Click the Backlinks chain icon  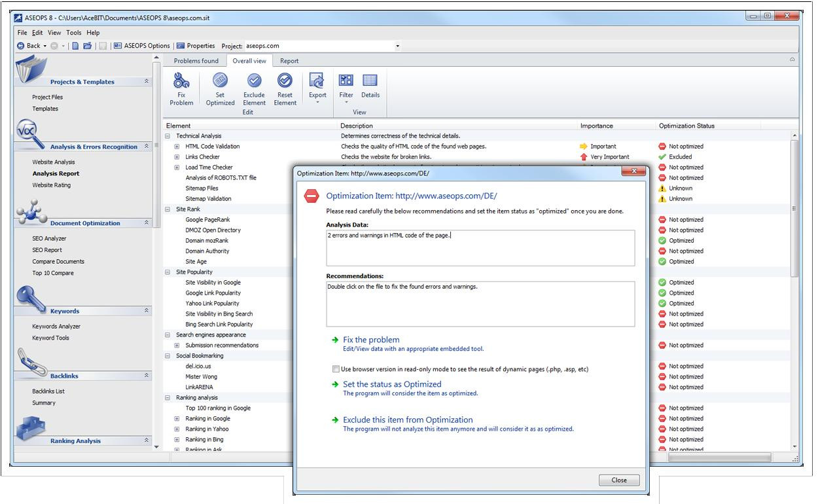[31, 363]
